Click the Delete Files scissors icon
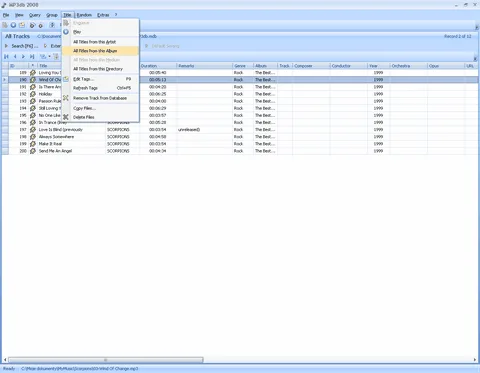 pos(66,117)
